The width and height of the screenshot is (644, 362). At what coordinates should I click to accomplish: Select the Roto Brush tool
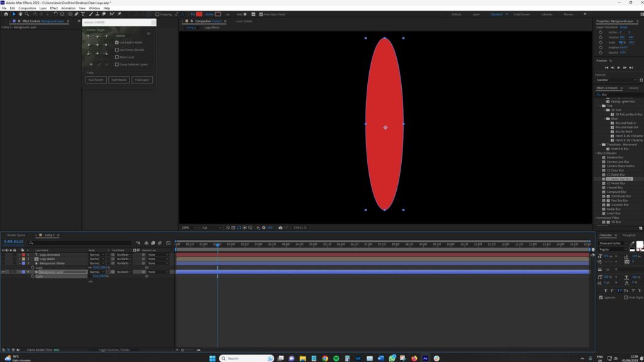112,14
